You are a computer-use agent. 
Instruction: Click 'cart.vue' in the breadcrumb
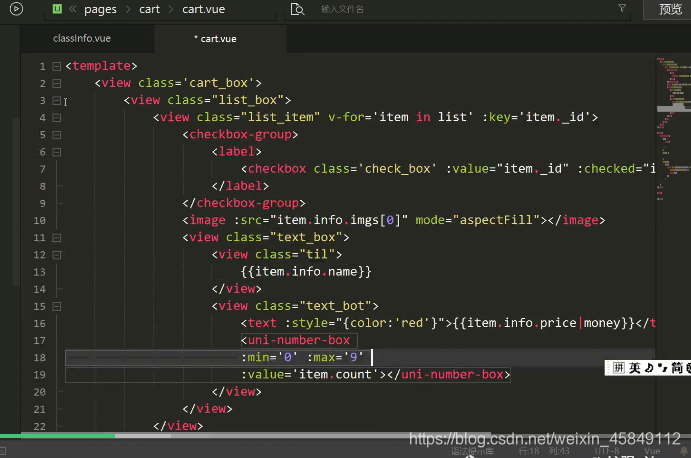pos(204,9)
